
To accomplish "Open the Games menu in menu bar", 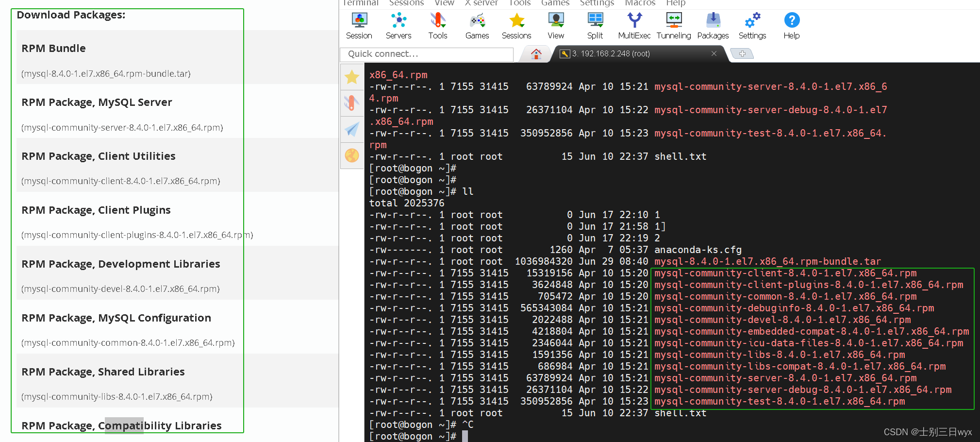I will (x=555, y=3).
